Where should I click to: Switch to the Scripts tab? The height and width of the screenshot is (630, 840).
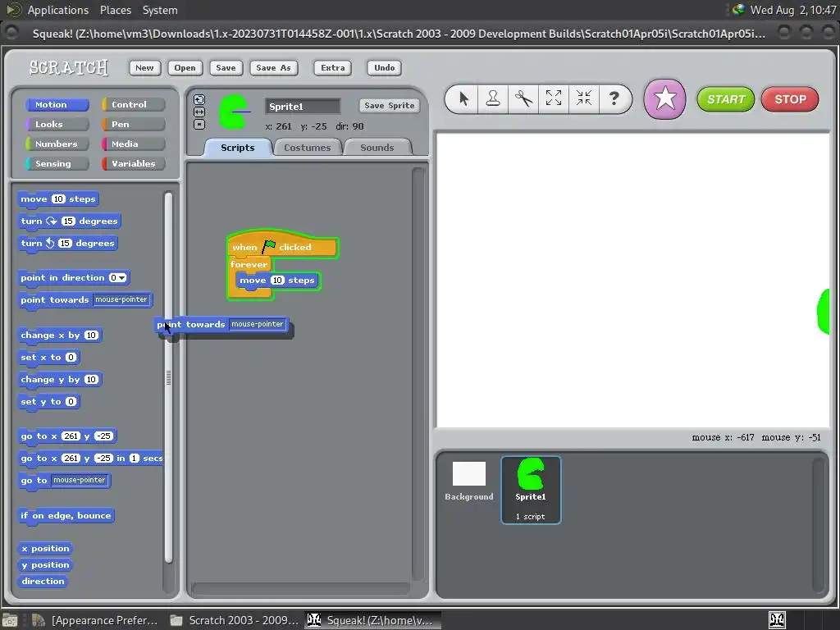point(238,148)
